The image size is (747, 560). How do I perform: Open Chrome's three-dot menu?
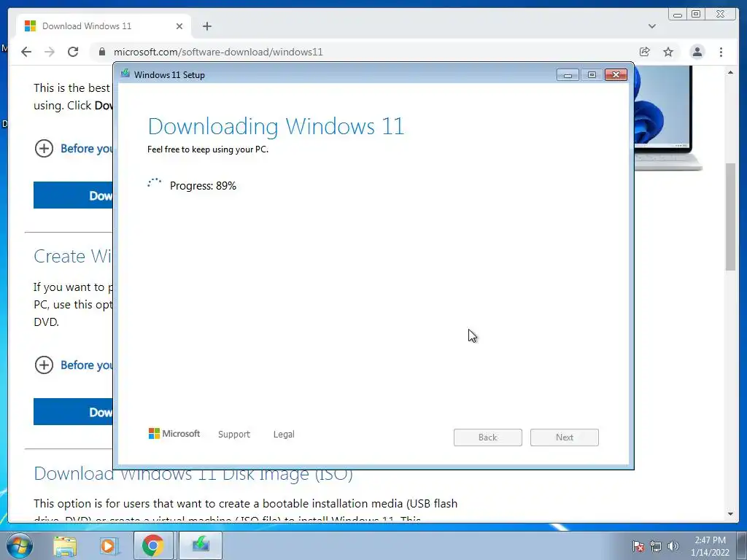pos(721,52)
